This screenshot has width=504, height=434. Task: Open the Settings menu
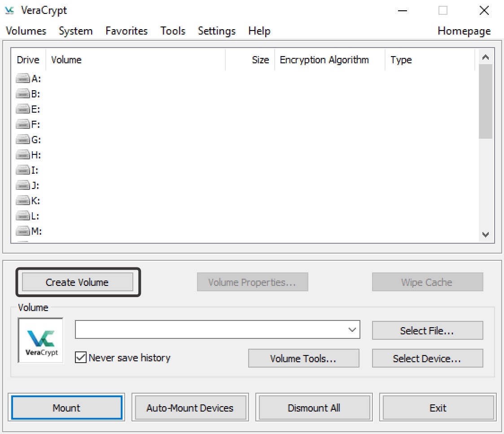pos(217,31)
